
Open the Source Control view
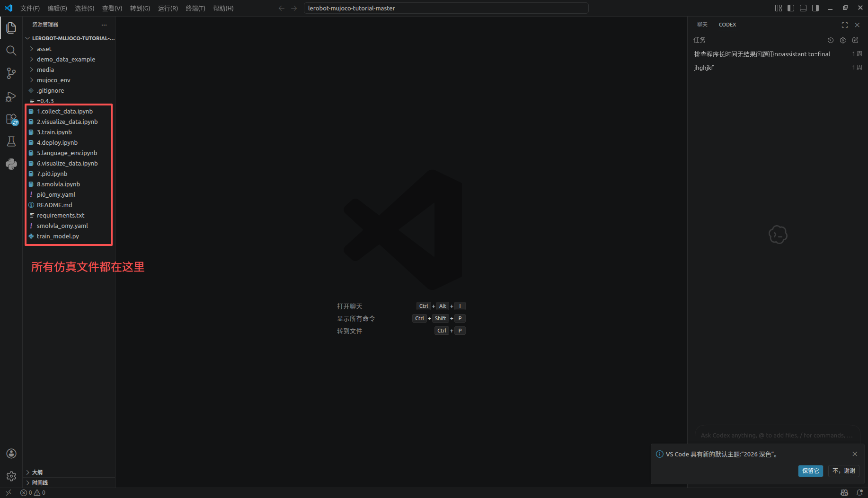pos(11,73)
